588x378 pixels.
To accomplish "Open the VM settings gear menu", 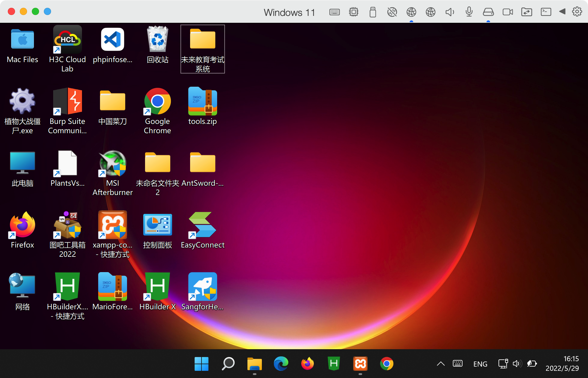I will (x=577, y=12).
